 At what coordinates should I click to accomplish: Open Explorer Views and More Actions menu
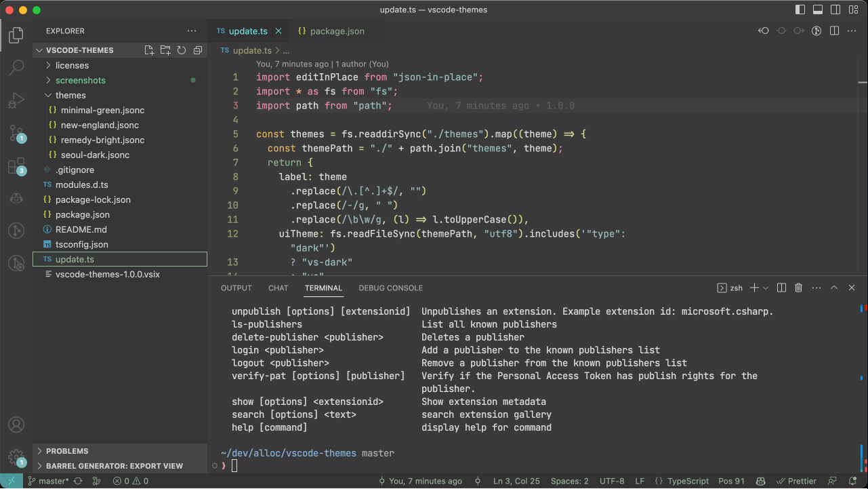tap(192, 31)
